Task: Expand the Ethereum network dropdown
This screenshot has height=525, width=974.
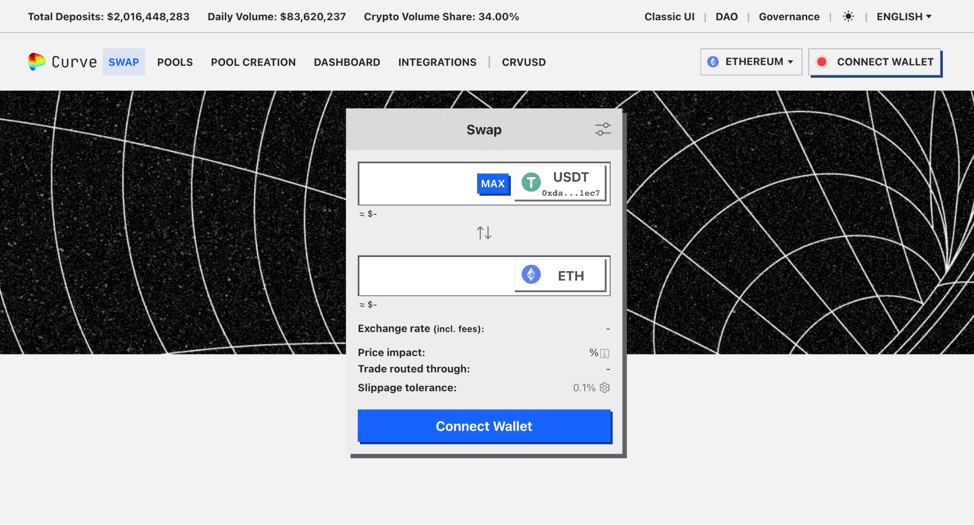Action: point(751,62)
